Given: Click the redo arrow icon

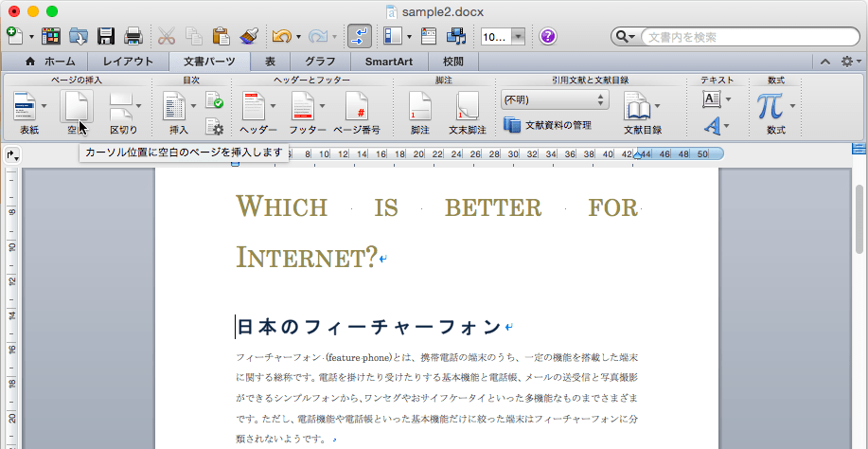Looking at the screenshot, I should (x=318, y=37).
